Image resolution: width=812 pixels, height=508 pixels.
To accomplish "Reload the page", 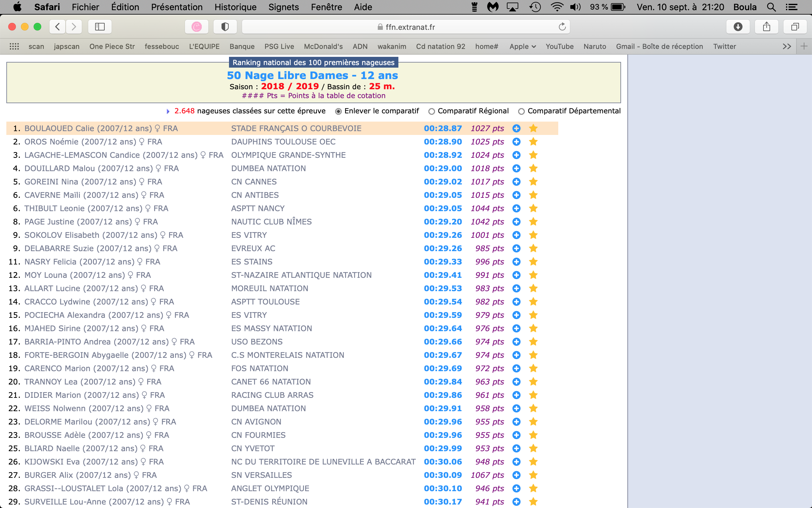I will click(x=562, y=27).
